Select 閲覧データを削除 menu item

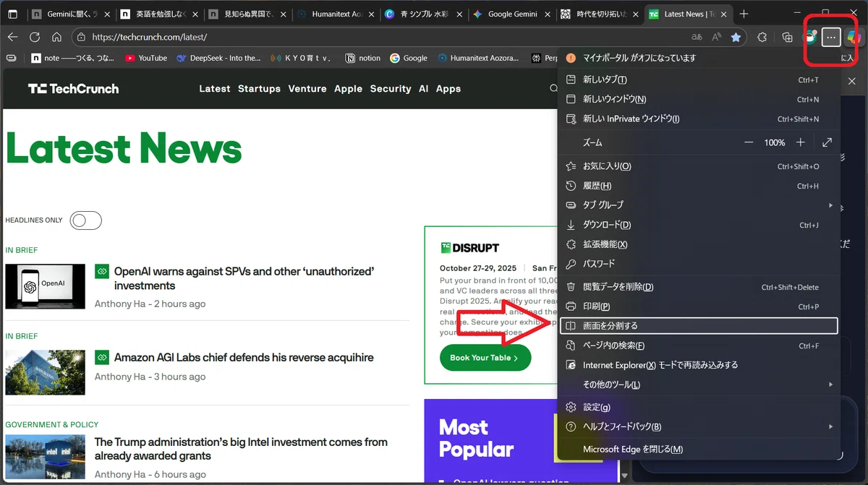(x=699, y=287)
